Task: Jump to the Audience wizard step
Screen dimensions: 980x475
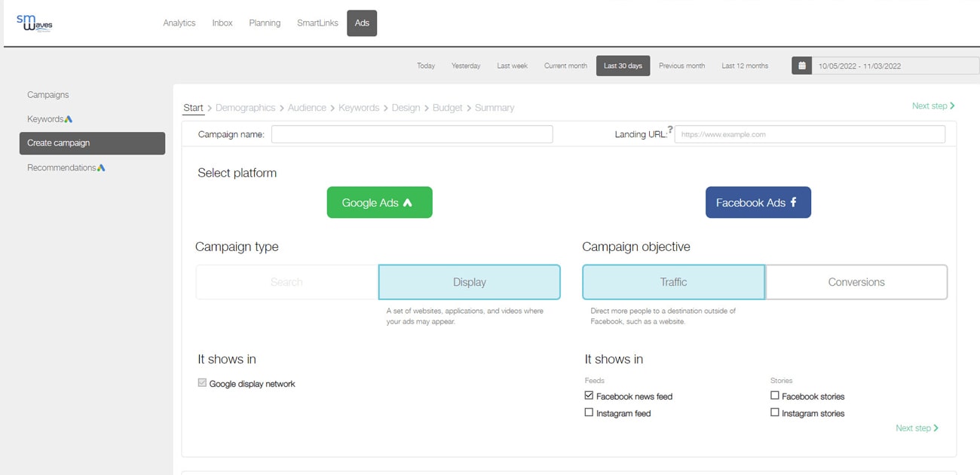Action: [307, 108]
